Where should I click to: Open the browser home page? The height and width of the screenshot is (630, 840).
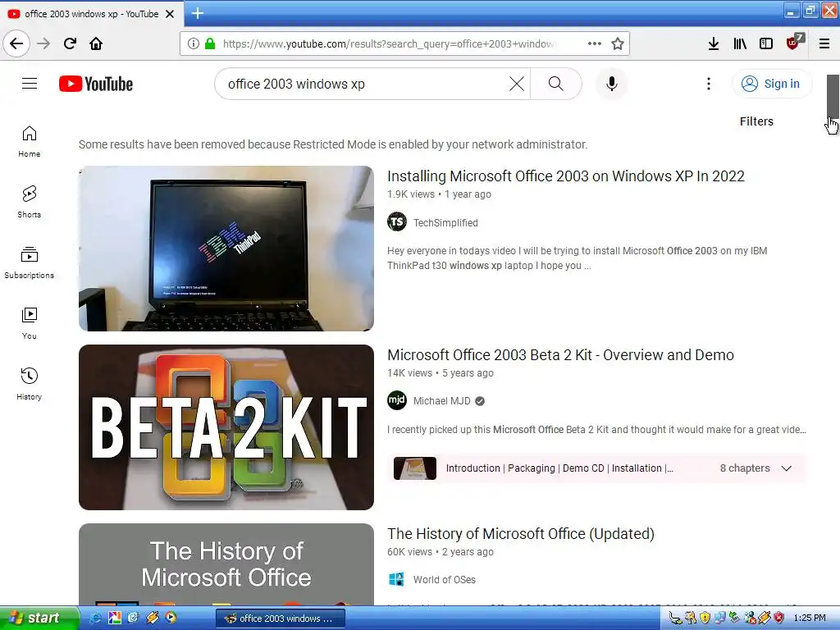click(x=96, y=43)
